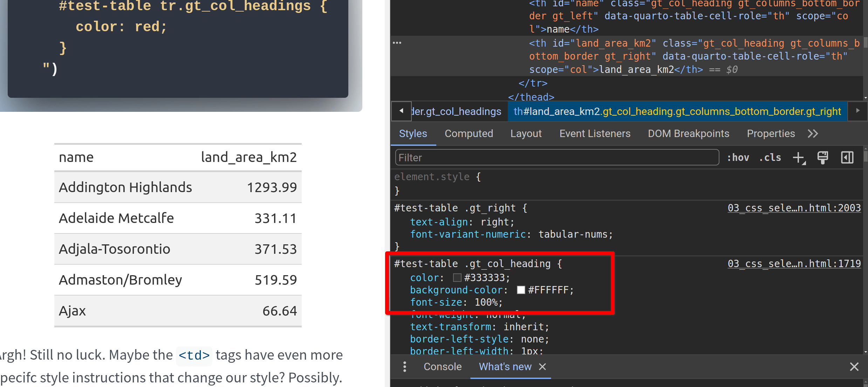Click the paintbrush rendering emulation icon

pyautogui.click(x=822, y=158)
